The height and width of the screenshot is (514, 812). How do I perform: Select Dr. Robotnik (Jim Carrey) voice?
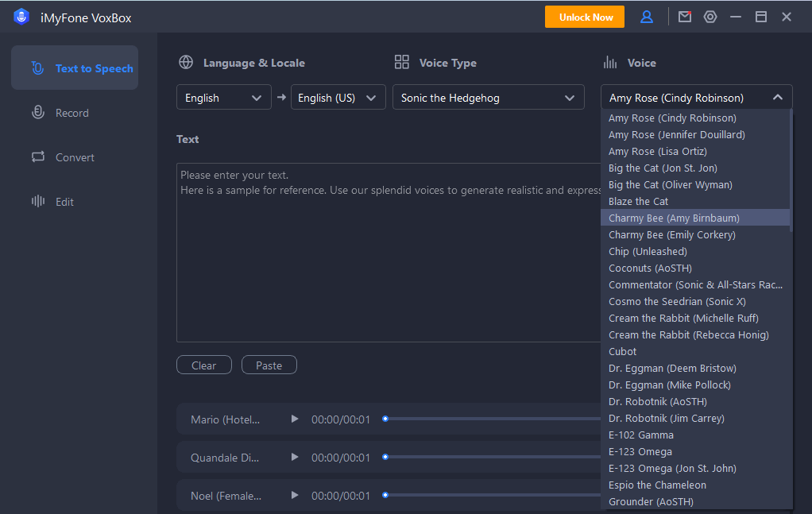[695, 418]
